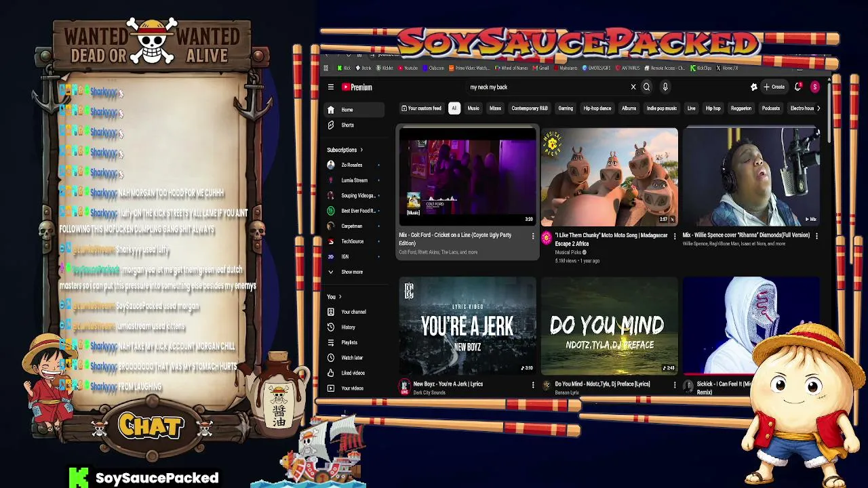The height and width of the screenshot is (488, 868).
Task: Click the magnifier search button
Action: 646,87
